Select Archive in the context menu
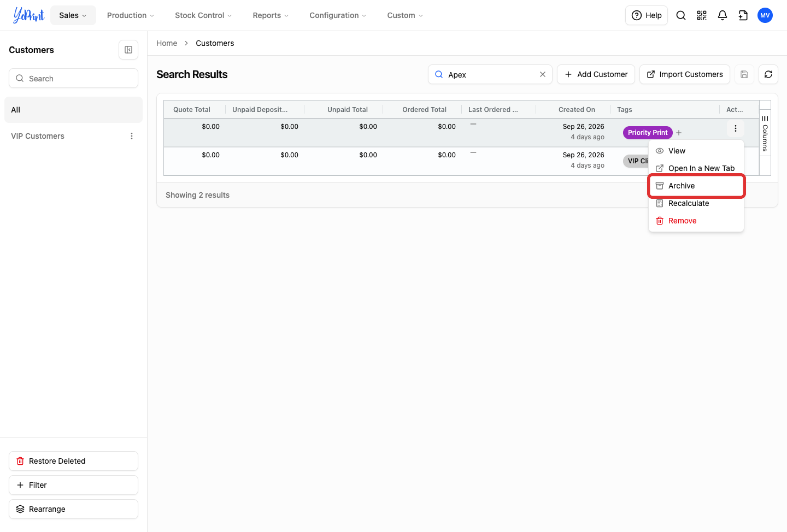The width and height of the screenshot is (787, 532). 696,186
